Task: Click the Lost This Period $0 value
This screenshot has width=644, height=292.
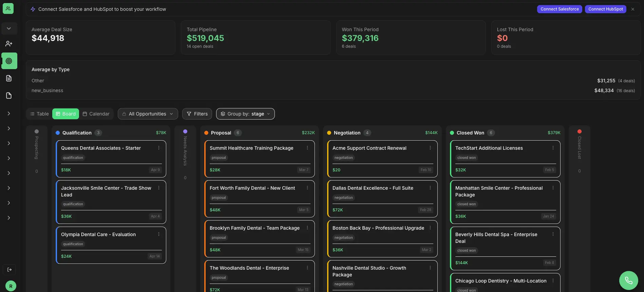Action: [x=502, y=38]
